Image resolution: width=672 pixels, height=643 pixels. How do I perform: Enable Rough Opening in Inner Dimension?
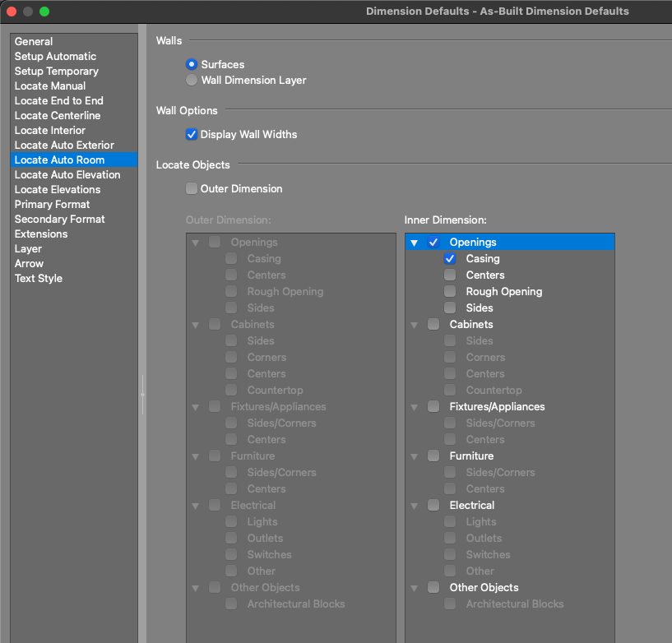pos(450,291)
